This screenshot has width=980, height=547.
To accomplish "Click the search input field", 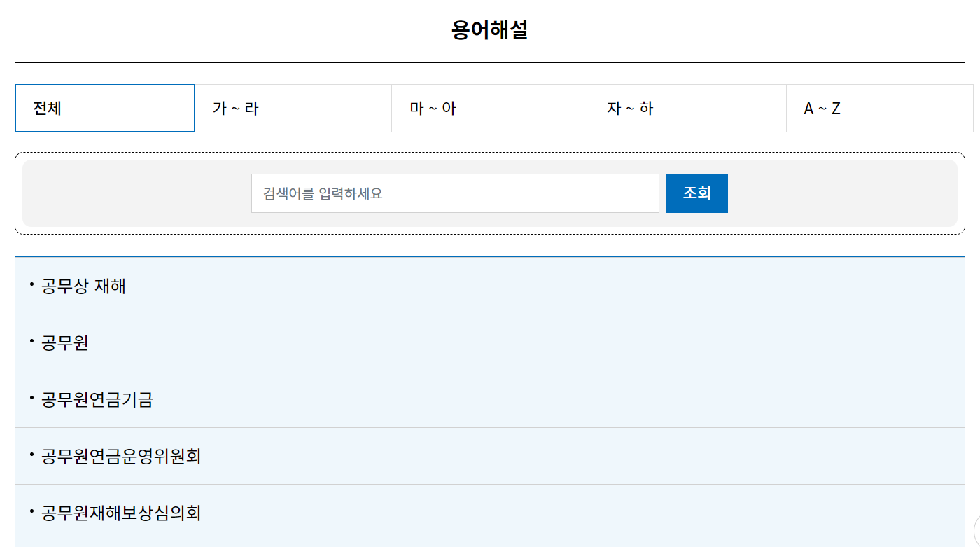I will click(x=455, y=193).
